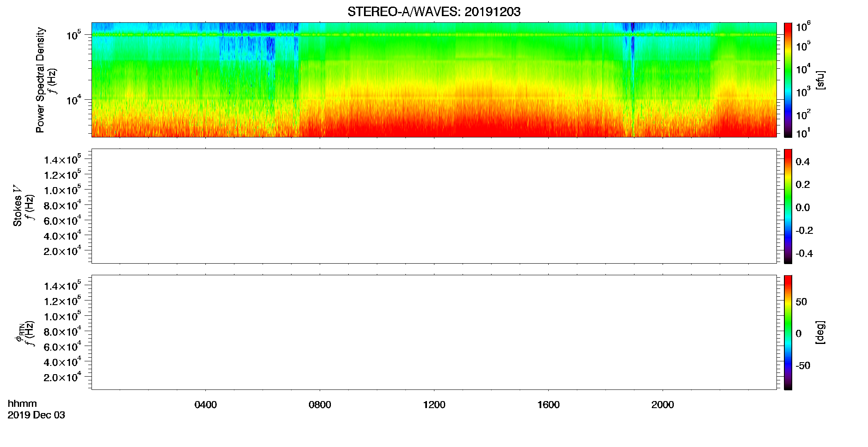
Task: Click the Stokes V axis label
Action: coord(17,206)
